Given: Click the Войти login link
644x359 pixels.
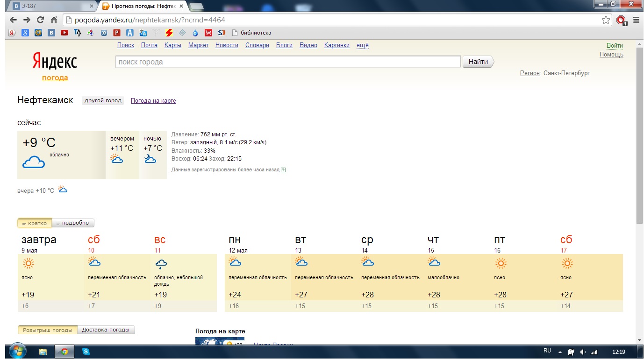Looking at the screenshot, I should click(x=615, y=45).
